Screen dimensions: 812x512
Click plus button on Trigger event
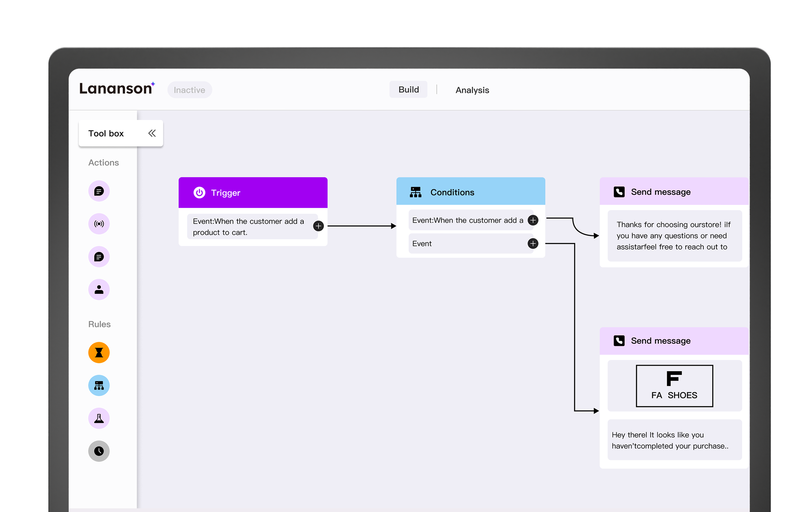tap(318, 226)
